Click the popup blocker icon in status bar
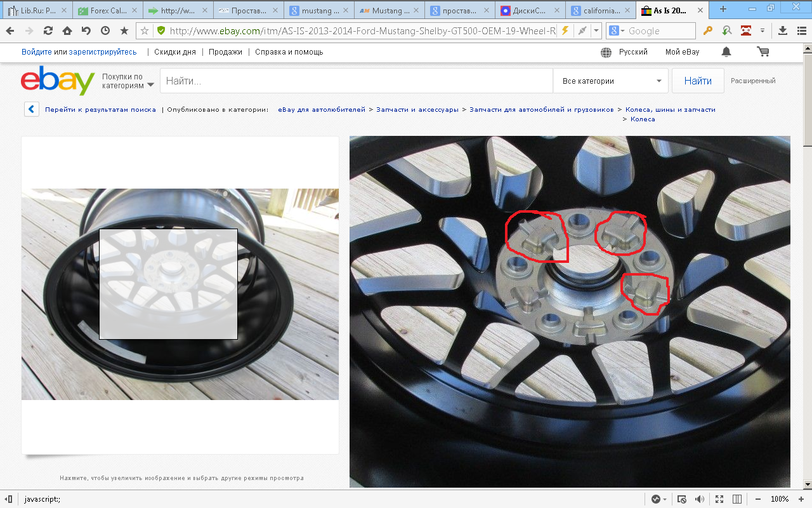 tap(682, 499)
